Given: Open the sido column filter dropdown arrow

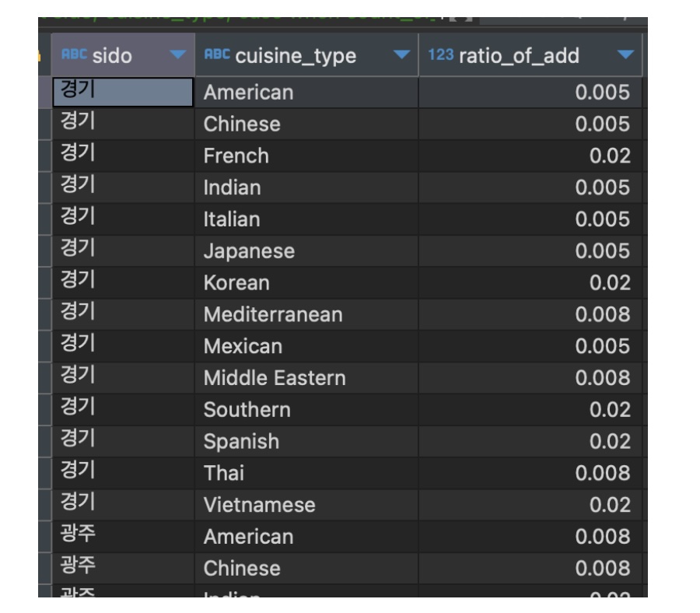Looking at the screenshot, I should (177, 54).
